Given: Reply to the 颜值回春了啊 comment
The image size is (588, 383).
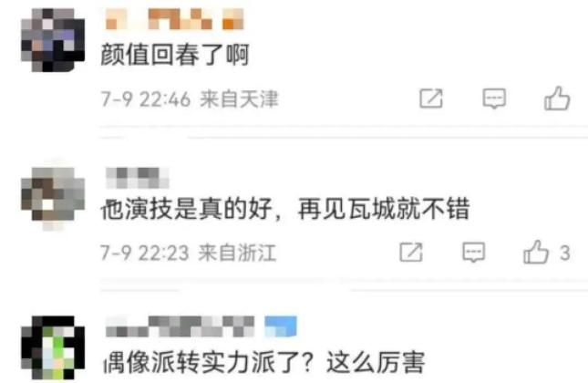Looking at the screenshot, I should pos(494,98).
